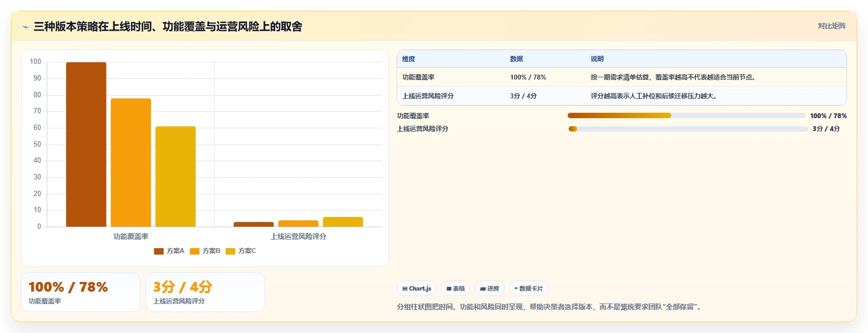Toggle 方案B legend swatch
This screenshot has height=333, width=868.
click(x=195, y=251)
